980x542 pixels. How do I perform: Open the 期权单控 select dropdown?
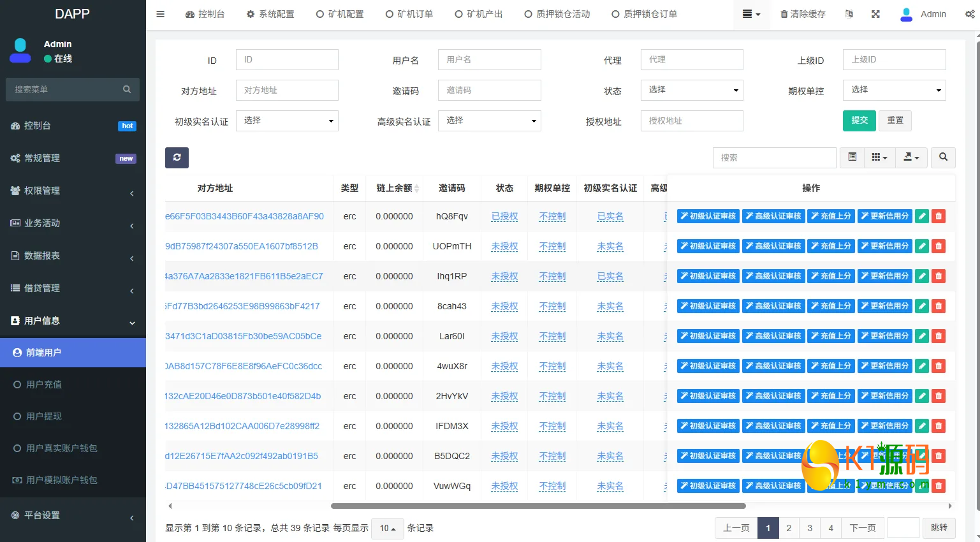point(894,90)
